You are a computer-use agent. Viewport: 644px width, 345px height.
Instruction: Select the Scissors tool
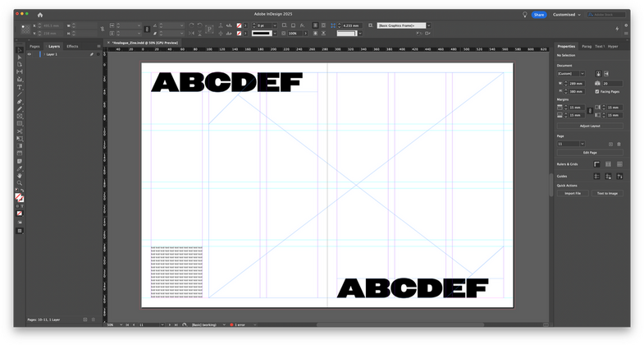tap(20, 131)
